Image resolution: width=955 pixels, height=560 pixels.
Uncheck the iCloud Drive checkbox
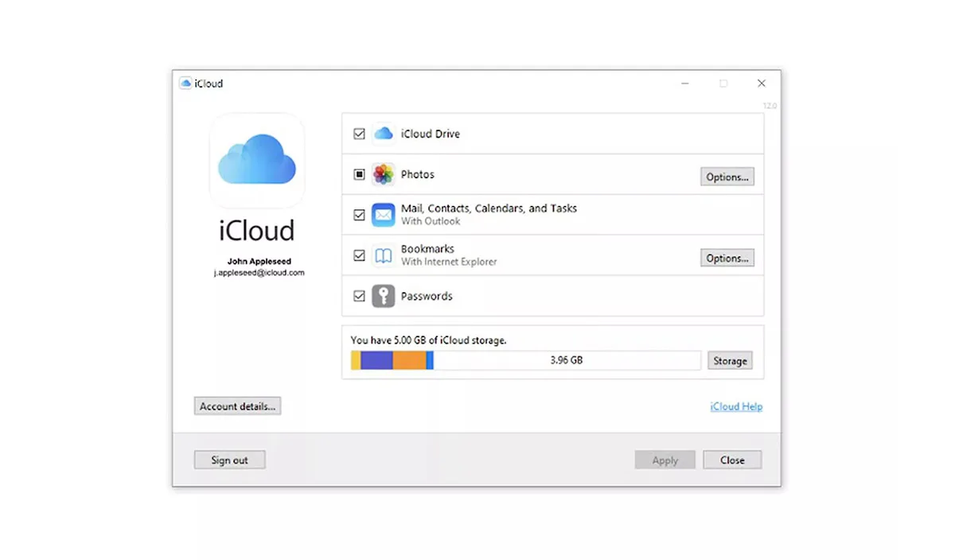[x=359, y=134]
